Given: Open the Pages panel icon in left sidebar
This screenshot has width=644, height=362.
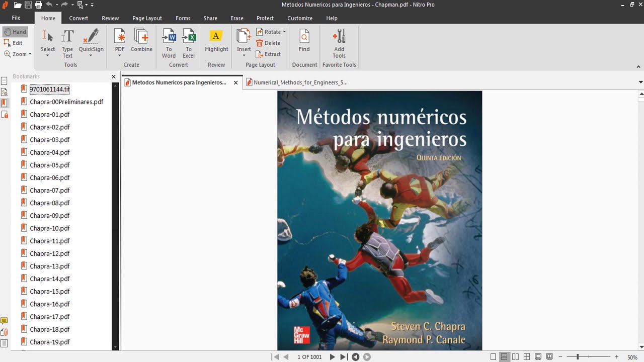Looking at the screenshot, I should pyautogui.click(x=4, y=80).
